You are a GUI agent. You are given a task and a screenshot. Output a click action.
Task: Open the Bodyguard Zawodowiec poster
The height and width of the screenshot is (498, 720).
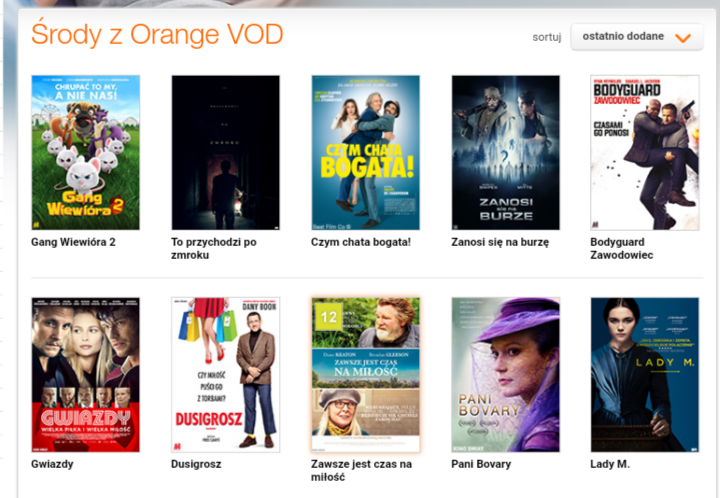(x=645, y=153)
